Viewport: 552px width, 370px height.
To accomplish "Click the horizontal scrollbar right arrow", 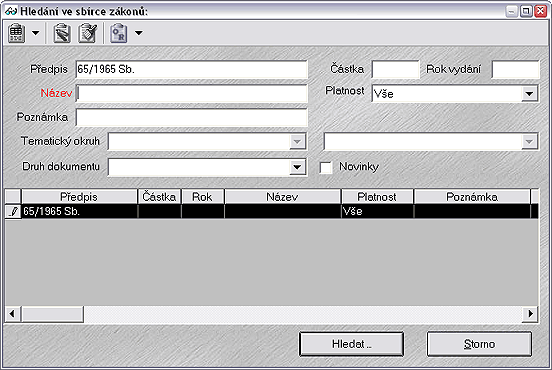I will pyautogui.click(x=530, y=313).
